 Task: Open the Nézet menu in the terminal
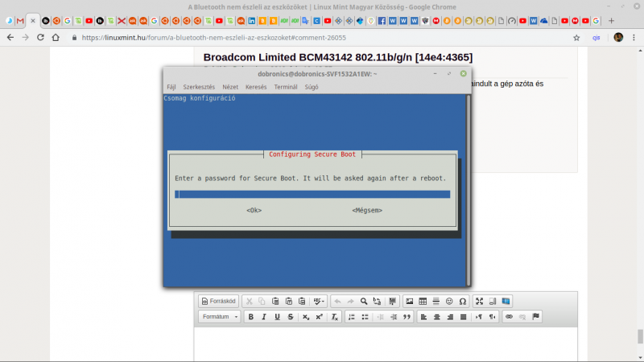tap(230, 87)
